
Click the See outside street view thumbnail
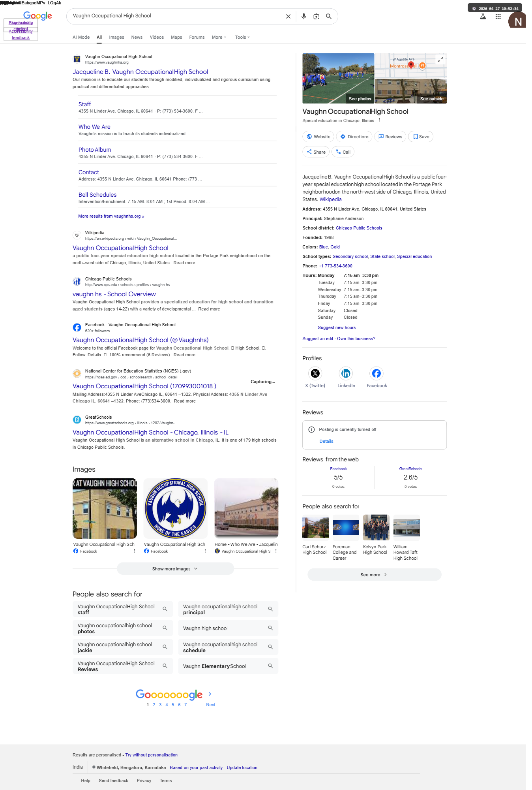tap(411, 91)
